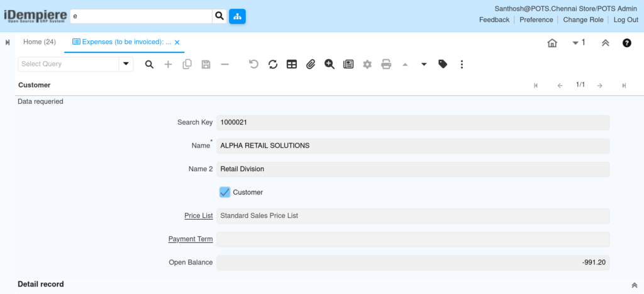Image resolution: width=644 pixels, height=294 pixels.
Task: Click the Detail record heading
Action: (x=41, y=284)
